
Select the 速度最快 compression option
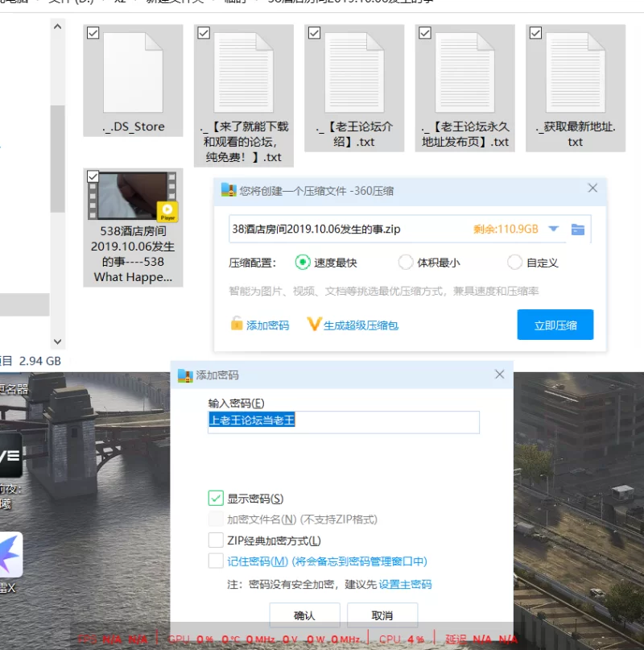(x=303, y=263)
